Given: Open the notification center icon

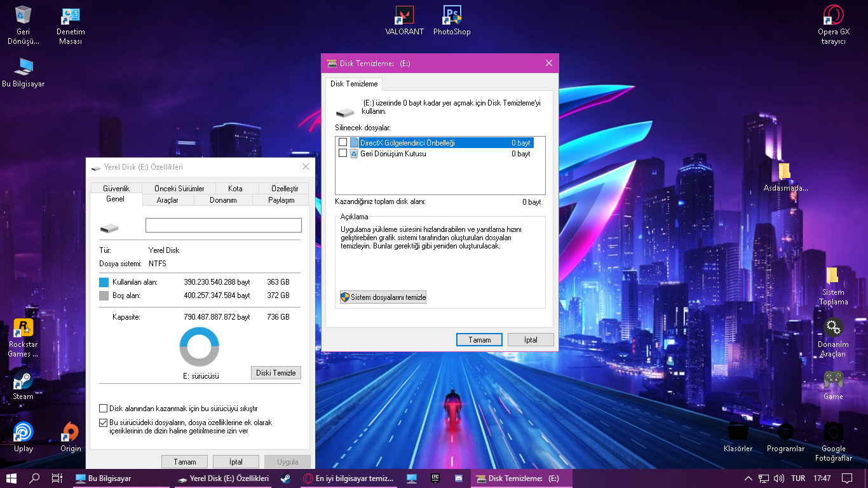Looking at the screenshot, I should point(847,478).
